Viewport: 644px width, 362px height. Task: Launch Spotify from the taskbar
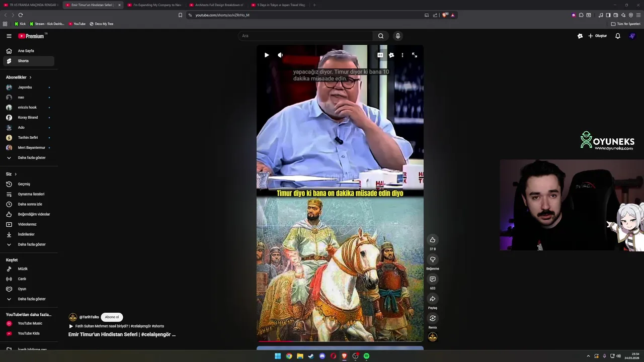pos(366,356)
